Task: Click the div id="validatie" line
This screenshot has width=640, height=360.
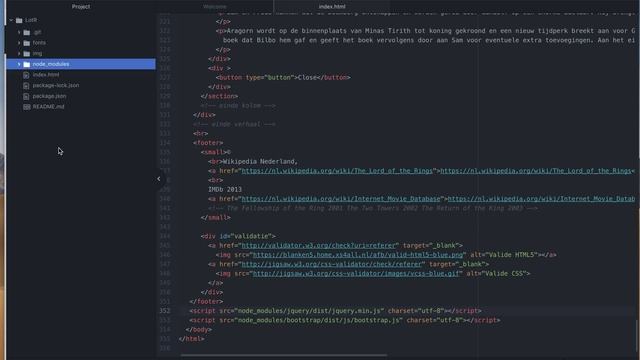Action: click(x=238, y=236)
